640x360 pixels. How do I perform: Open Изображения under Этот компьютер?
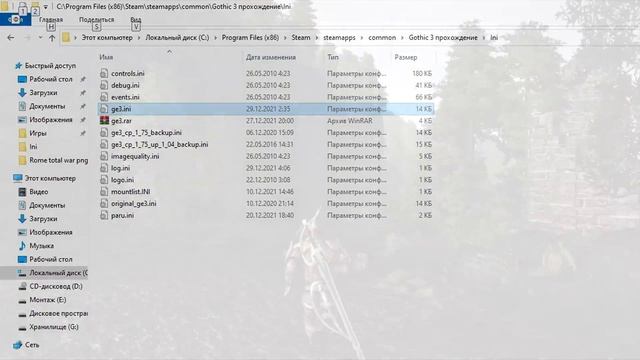point(51,232)
